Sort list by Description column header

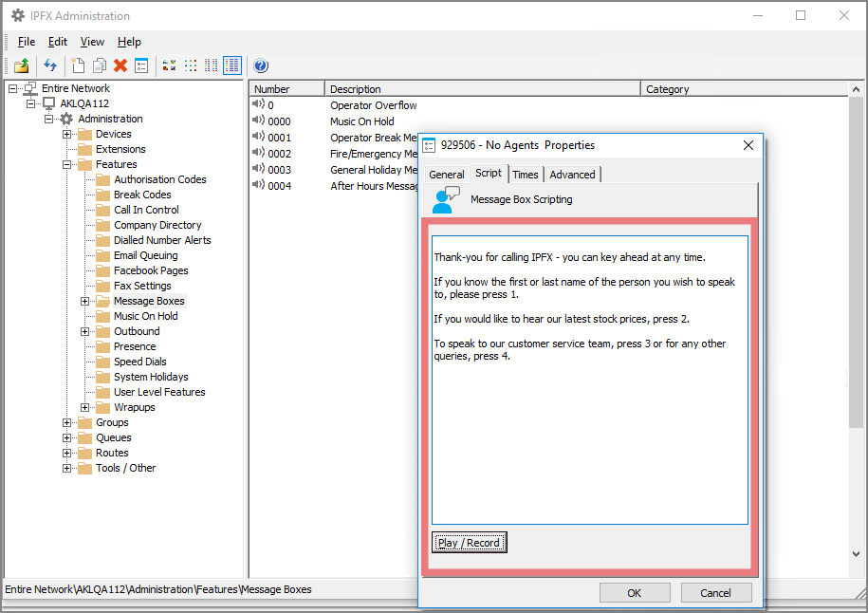(x=482, y=89)
